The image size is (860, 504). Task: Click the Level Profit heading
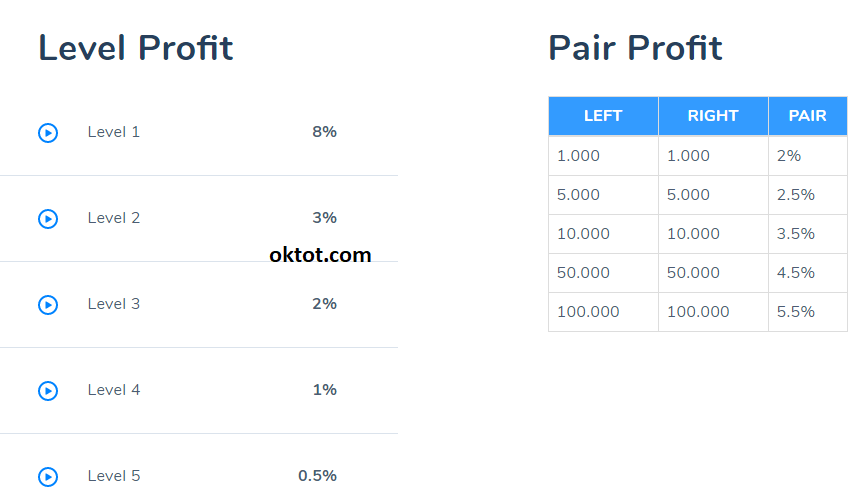(x=136, y=48)
